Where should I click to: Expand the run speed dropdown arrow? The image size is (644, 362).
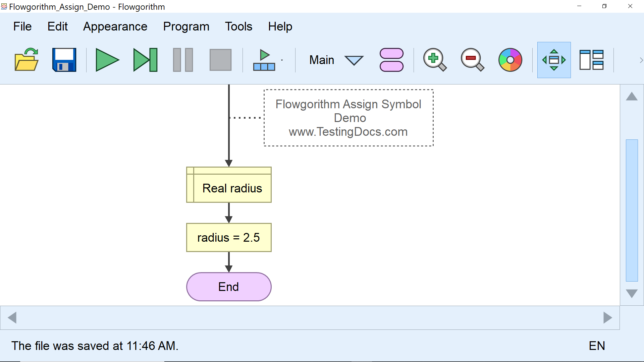point(282,60)
